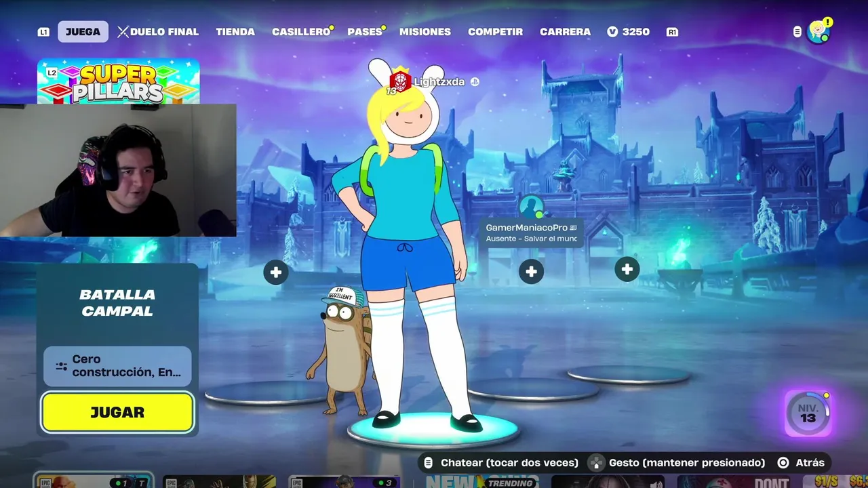Switch to the CARRERA tab
Screen dimensions: 868x488
565,32
